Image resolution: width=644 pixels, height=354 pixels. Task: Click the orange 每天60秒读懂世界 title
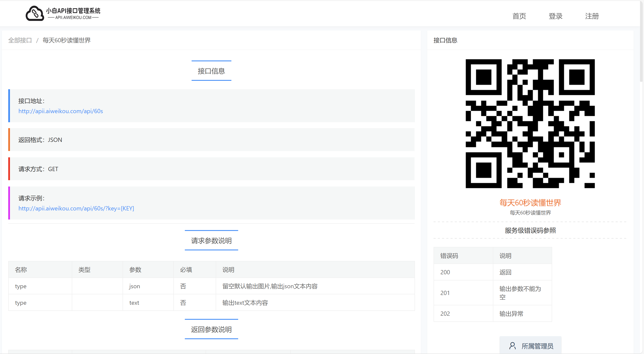[530, 203]
